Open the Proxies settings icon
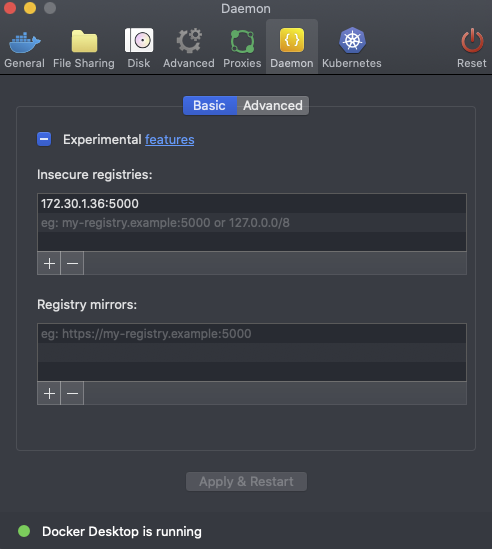Image resolution: width=492 pixels, height=549 pixels. pyautogui.click(x=242, y=42)
